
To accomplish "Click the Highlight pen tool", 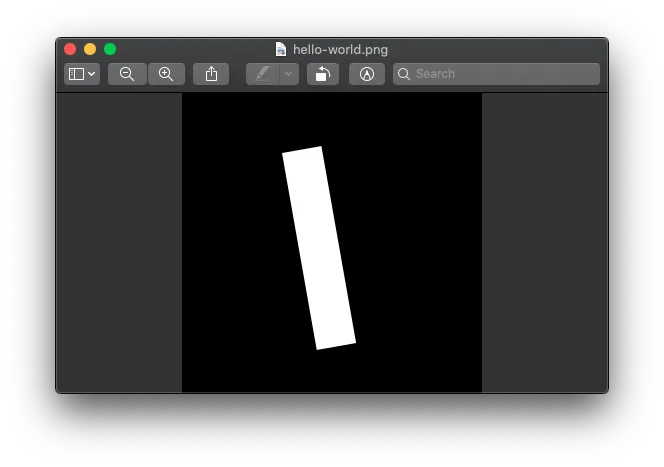I will (x=263, y=74).
